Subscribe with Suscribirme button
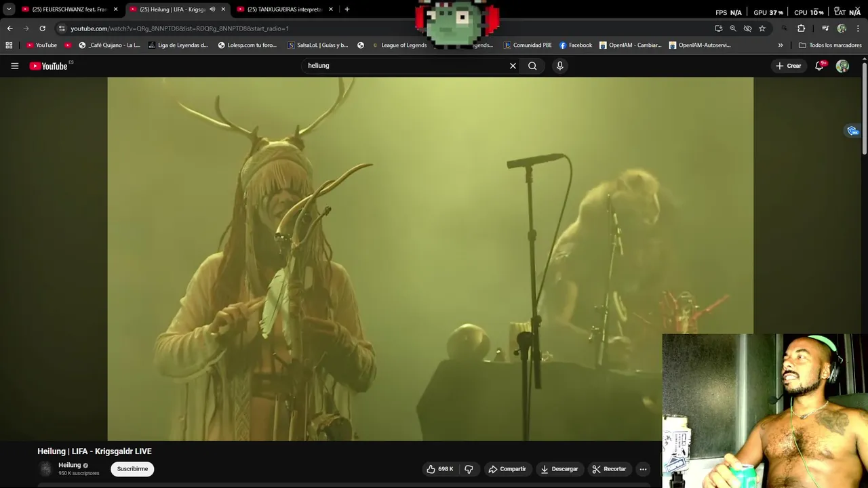 point(132,469)
